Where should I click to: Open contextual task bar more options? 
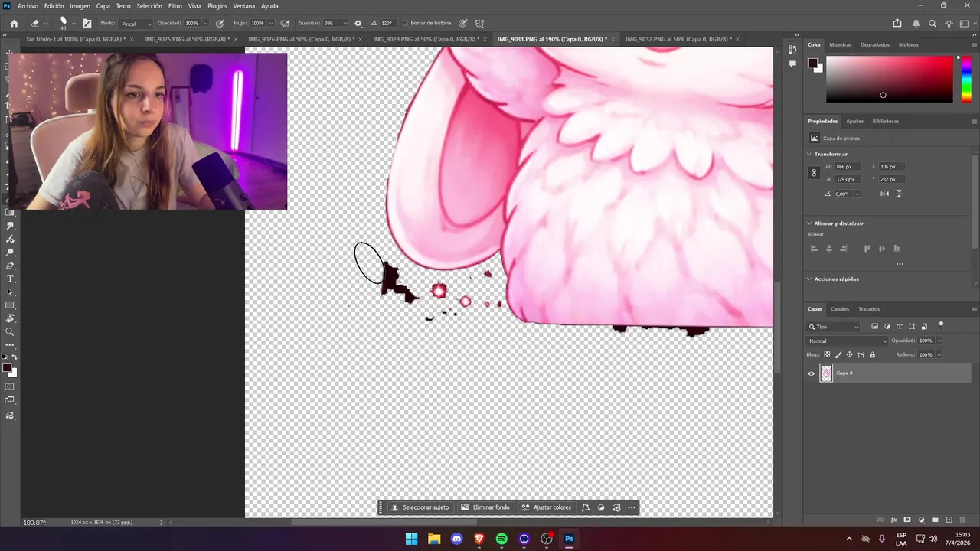632,507
